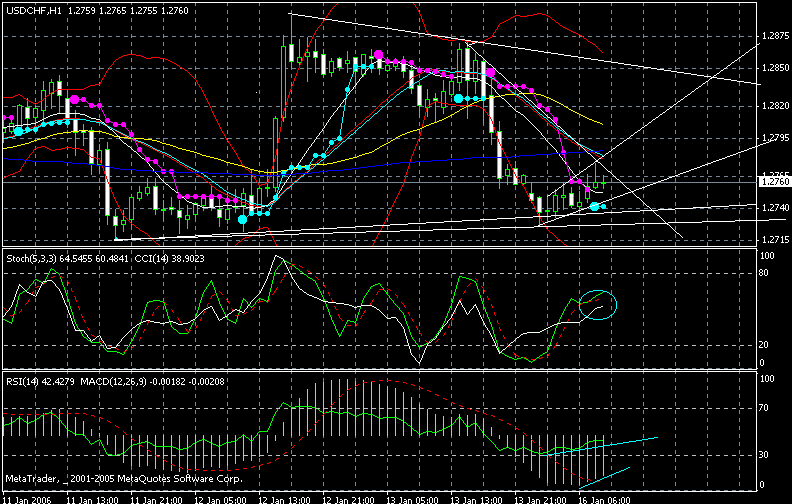
Task: Click the 16 Jan 06:00 time label
Action: (606, 500)
